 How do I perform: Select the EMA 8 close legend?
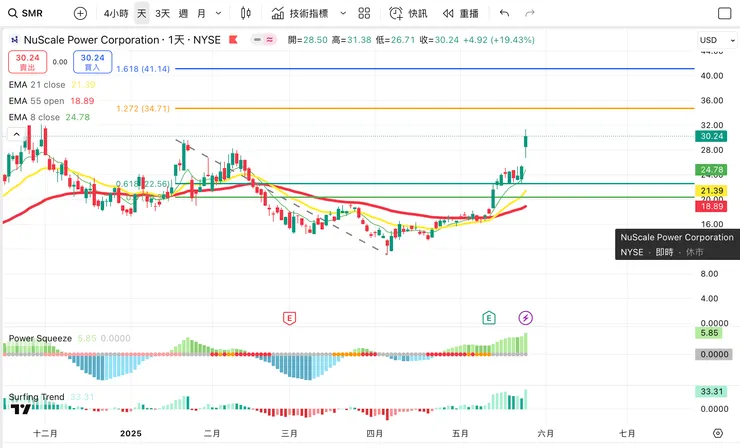(49, 117)
